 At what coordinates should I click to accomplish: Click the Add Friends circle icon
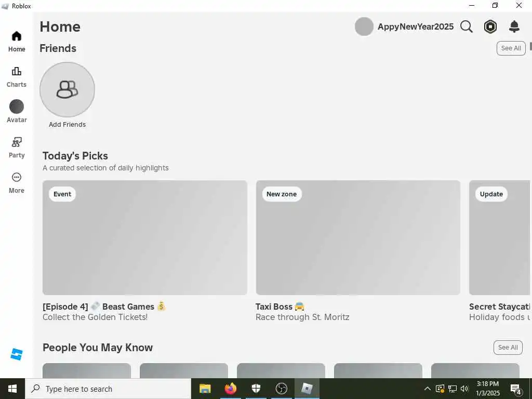click(x=67, y=89)
